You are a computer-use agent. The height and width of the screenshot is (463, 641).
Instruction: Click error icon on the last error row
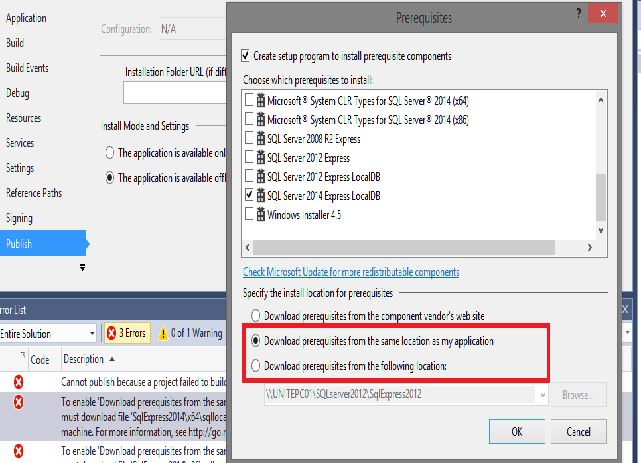pyautogui.click(x=18, y=451)
